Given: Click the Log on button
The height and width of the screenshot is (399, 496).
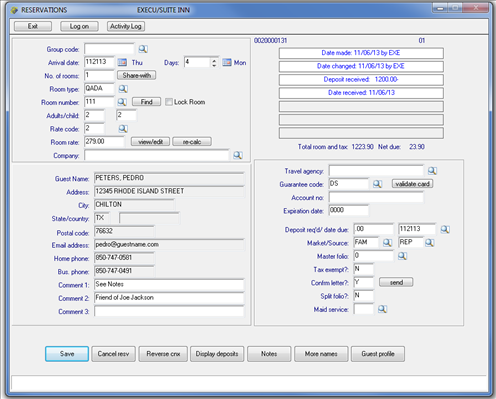Looking at the screenshot, I should (79, 26).
